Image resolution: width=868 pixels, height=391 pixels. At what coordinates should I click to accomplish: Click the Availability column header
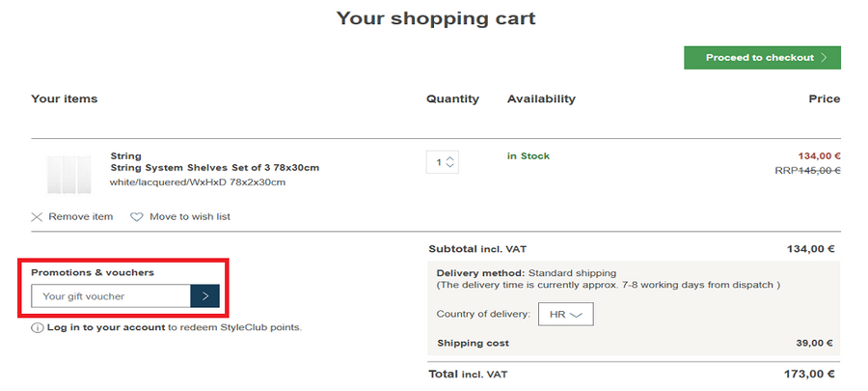[x=541, y=98]
